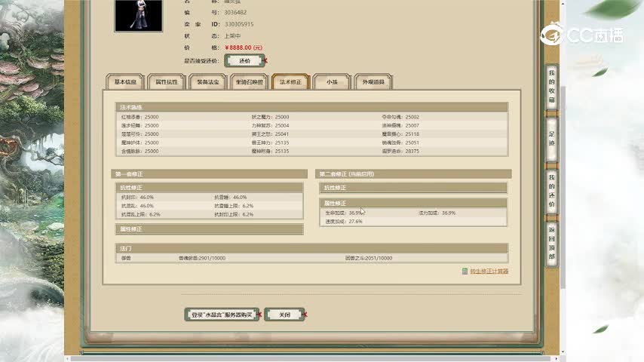The image size is (644, 362).
Task: Select the 装备法宝 tab
Action: click(x=207, y=81)
